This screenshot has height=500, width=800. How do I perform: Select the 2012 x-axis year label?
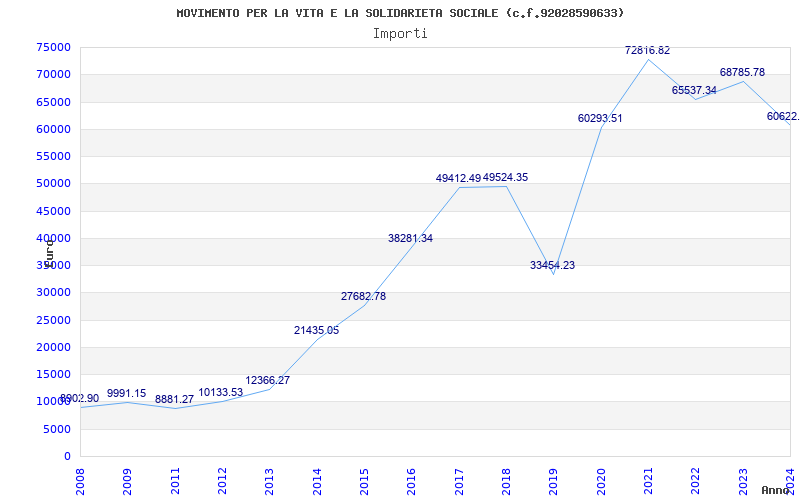point(222,482)
